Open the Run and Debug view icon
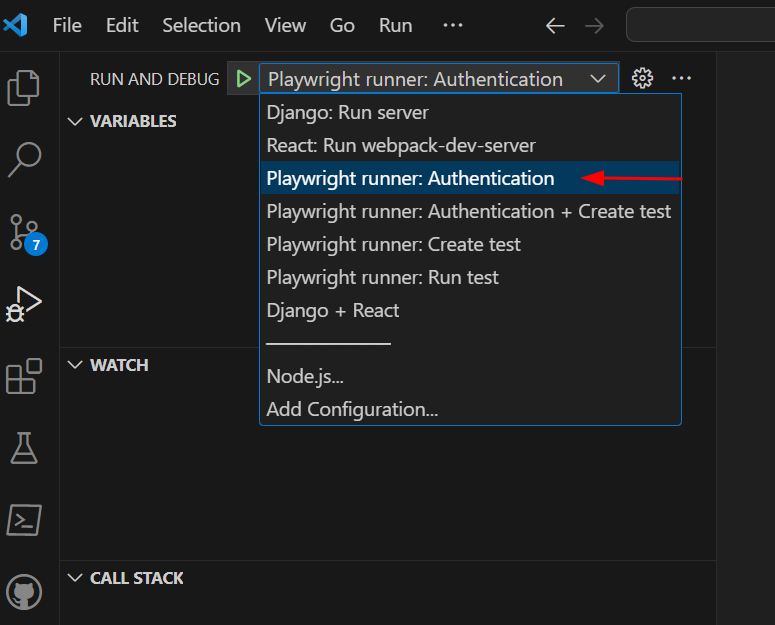The width and height of the screenshot is (775, 625). (x=23, y=304)
